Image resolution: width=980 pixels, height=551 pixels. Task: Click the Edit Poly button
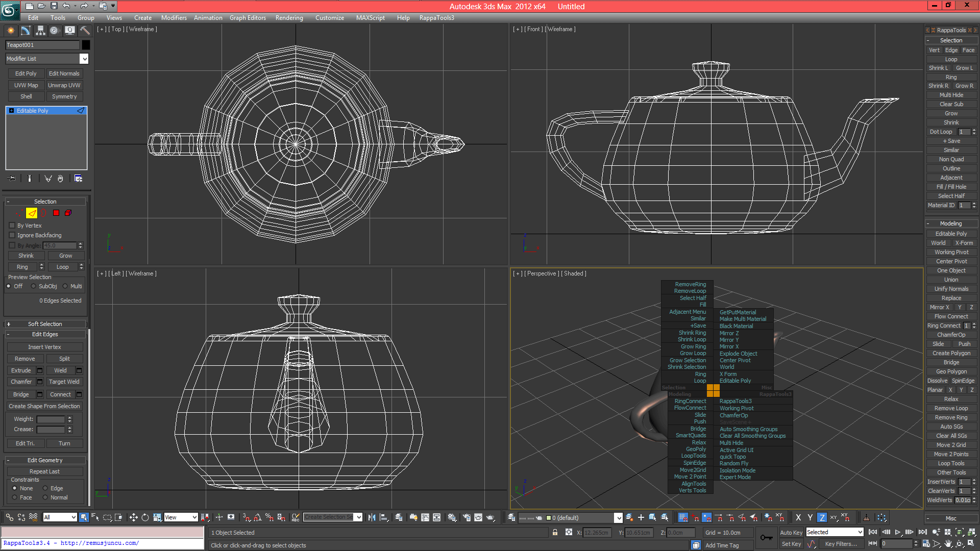click(x=26, y=73)
